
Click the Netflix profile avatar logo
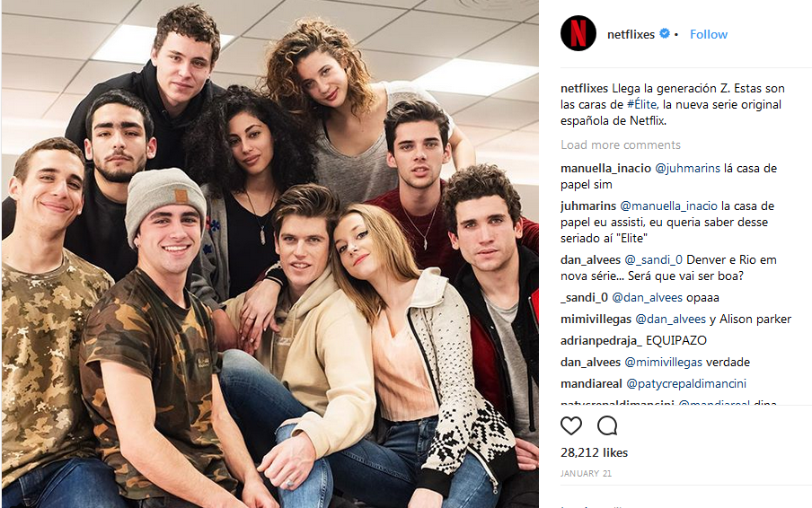(578, 33)
